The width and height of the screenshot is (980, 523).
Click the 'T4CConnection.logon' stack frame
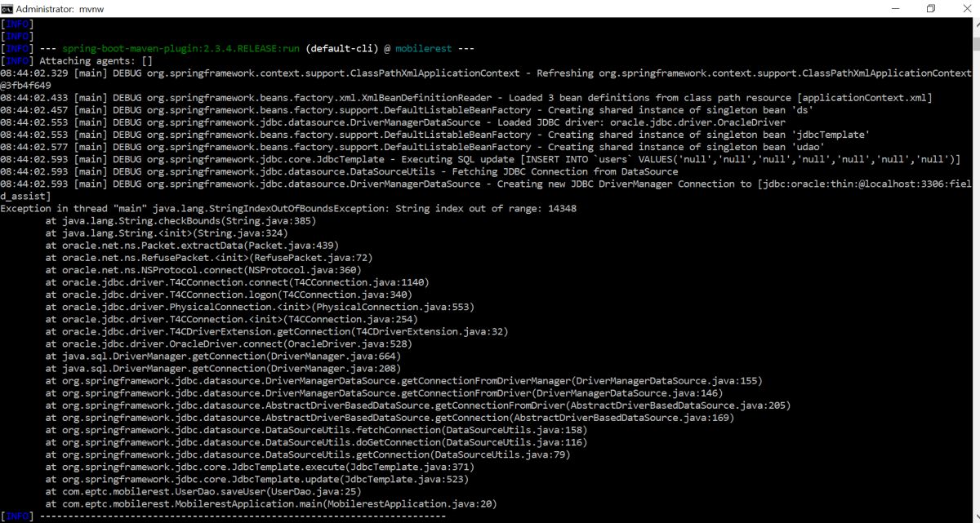coord(229,295)
